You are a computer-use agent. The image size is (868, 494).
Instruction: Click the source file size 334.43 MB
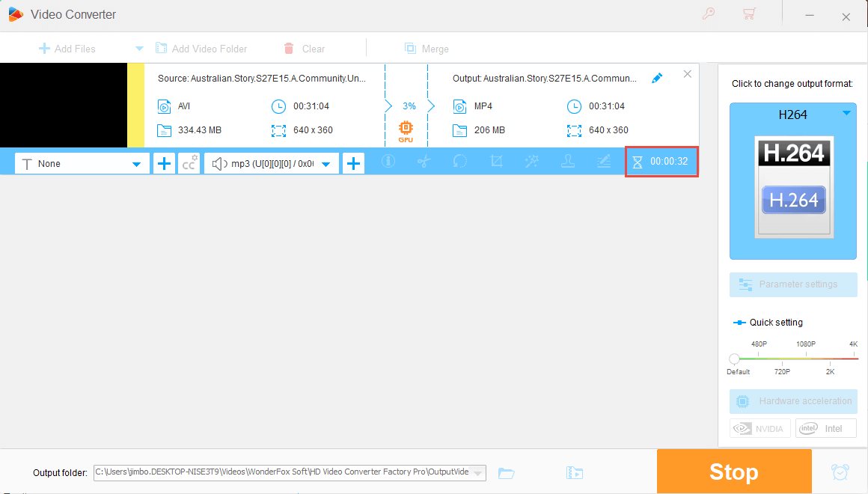pos(199,130)
